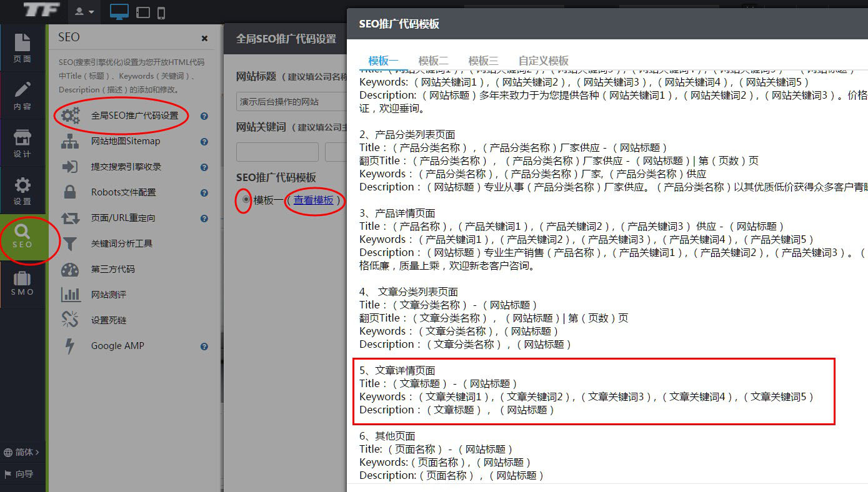Switch to the 模板二 tab
Image resolution: width=868 pixels, height=492 pixels.
433,61
